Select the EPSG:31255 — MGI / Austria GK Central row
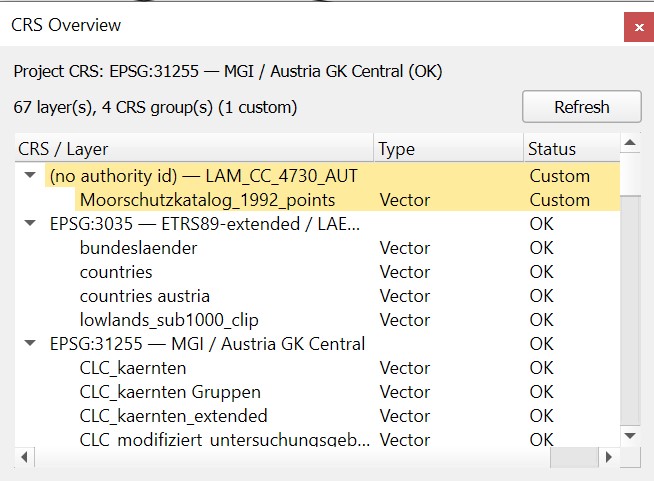The height and width of the screenshot is (481, 654). [x=317, y=344]
